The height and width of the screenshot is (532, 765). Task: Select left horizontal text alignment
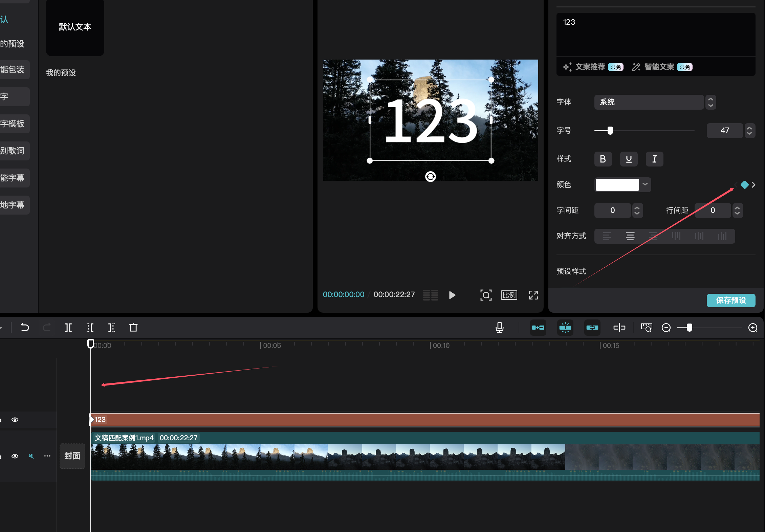607,236
